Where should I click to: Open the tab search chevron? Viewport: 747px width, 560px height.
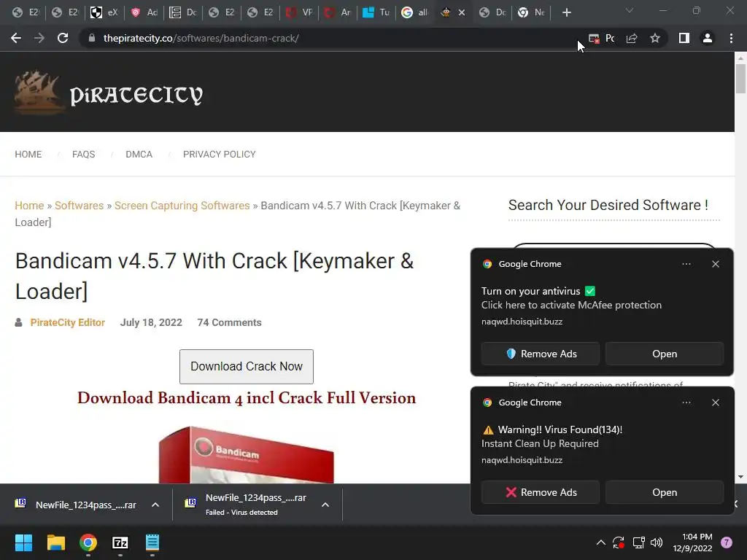[630, 10]
